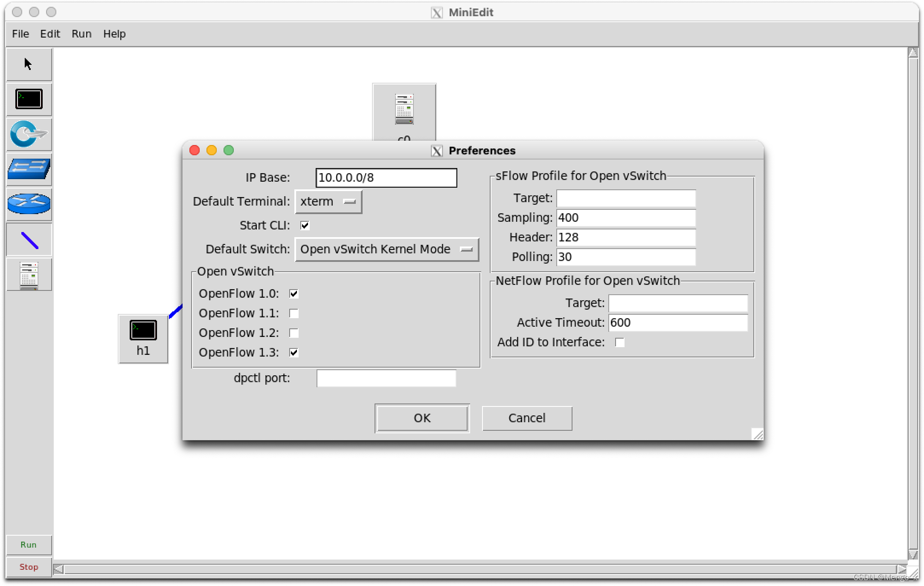
Task: Select the arrow pointer tool
Action: point(29,64)
